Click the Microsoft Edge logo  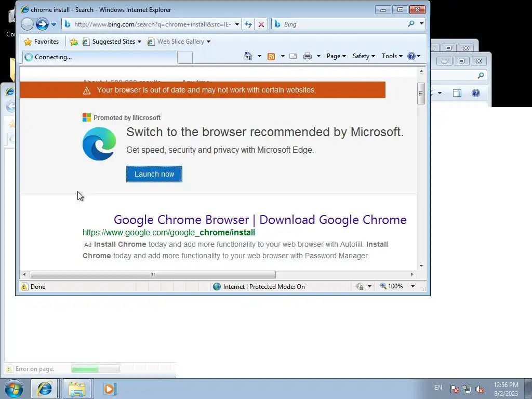click(x=99, y=143)
